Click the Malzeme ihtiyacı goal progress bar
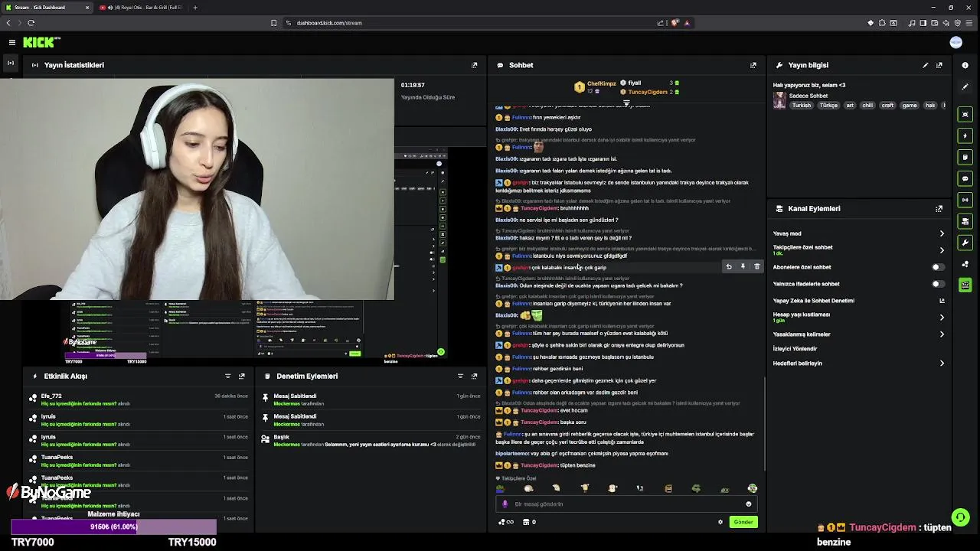980x551 pixels. pyautogui.click(x=113, y=527)
